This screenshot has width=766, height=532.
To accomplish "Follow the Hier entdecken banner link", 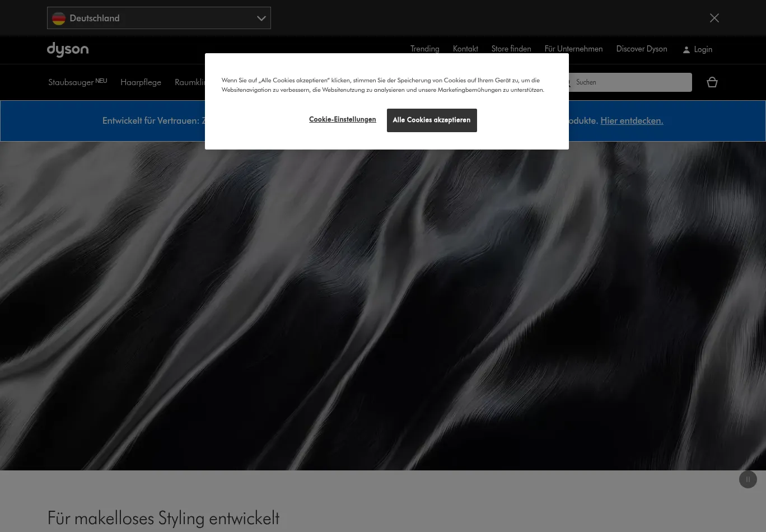I will point(631,120).
